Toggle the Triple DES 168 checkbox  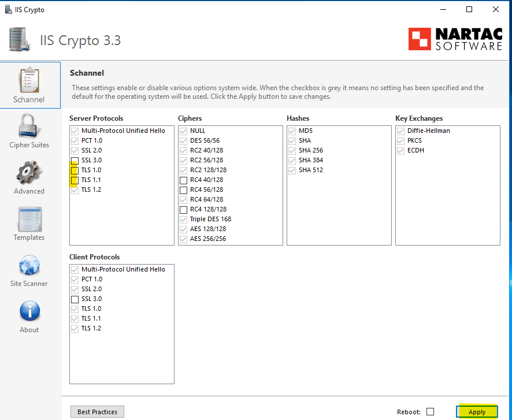(x=184, y=220)
